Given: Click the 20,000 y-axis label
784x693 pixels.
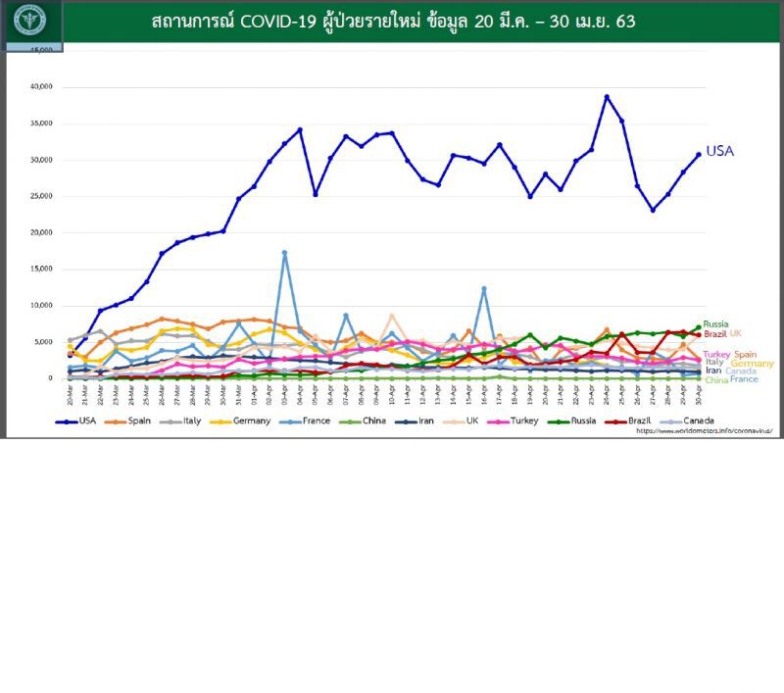Looking at the screenshot, I should [41, 232].
